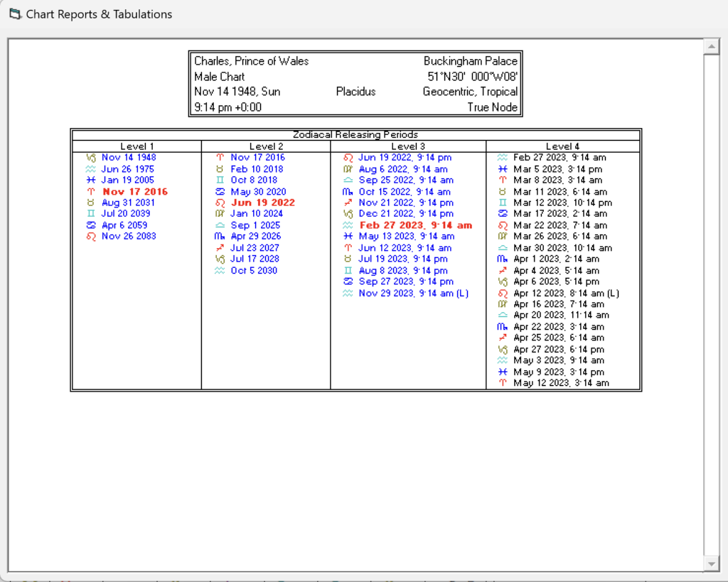Image resolution: width=728 pixels, height=582 pixels.
Task: Select the May 13 2023 Pisces period
Action: pos(406,236)
